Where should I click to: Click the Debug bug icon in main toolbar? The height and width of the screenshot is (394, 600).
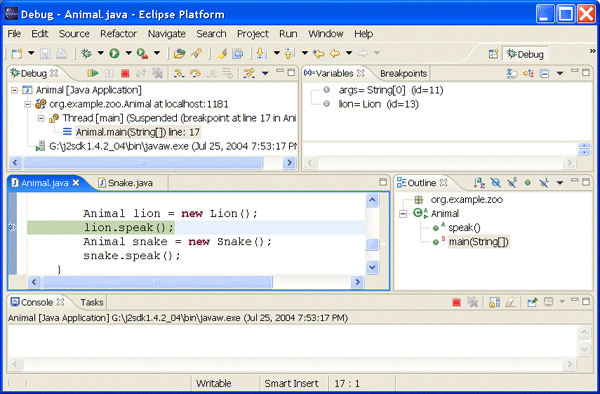pos(86,54)
